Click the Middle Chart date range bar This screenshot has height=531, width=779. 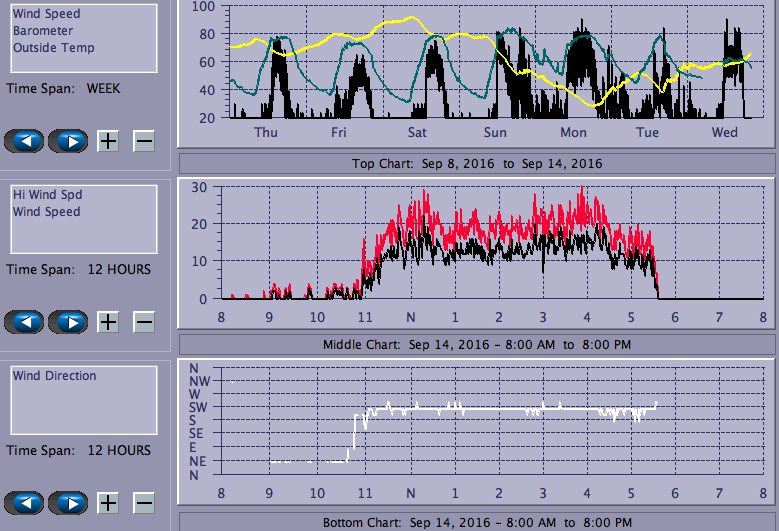[x=476, y=344]
